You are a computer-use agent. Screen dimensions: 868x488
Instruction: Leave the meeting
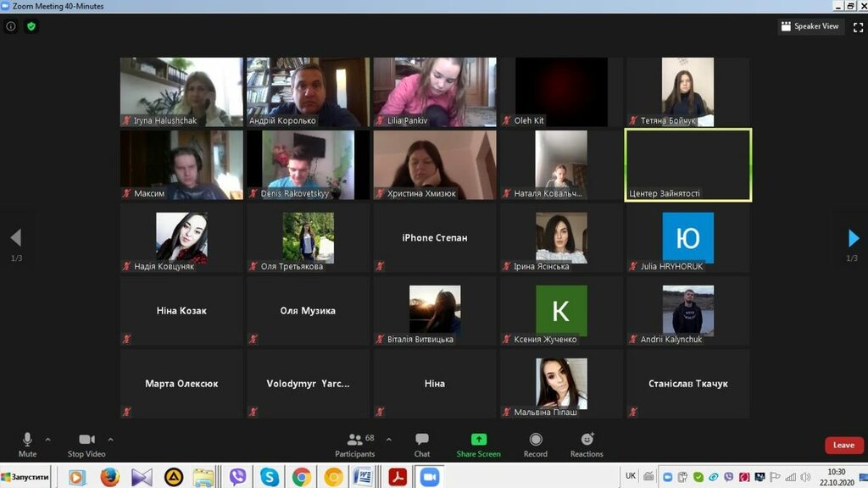click(843, 445)
